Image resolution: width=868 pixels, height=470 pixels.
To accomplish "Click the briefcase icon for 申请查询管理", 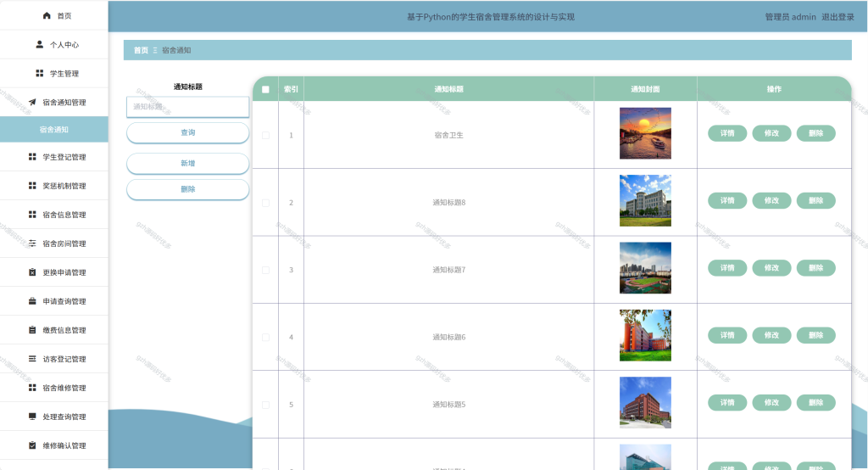I will pos(32,301).
